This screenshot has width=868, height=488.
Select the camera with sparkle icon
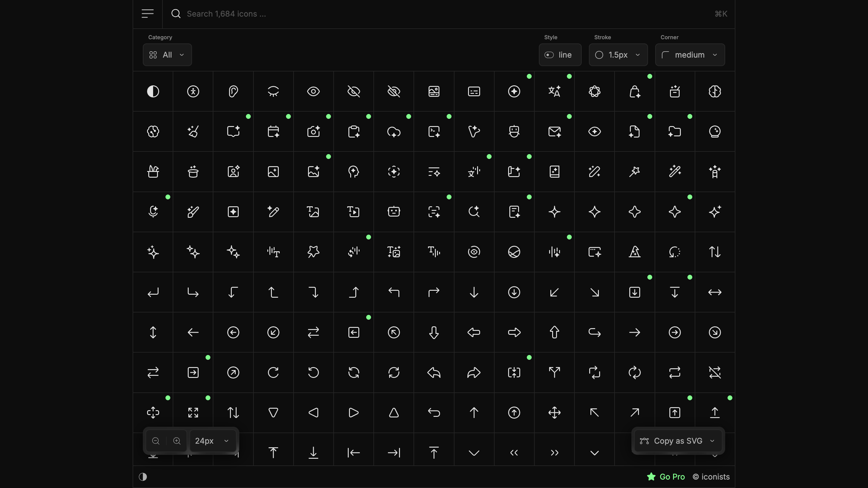tap(313, 132)
